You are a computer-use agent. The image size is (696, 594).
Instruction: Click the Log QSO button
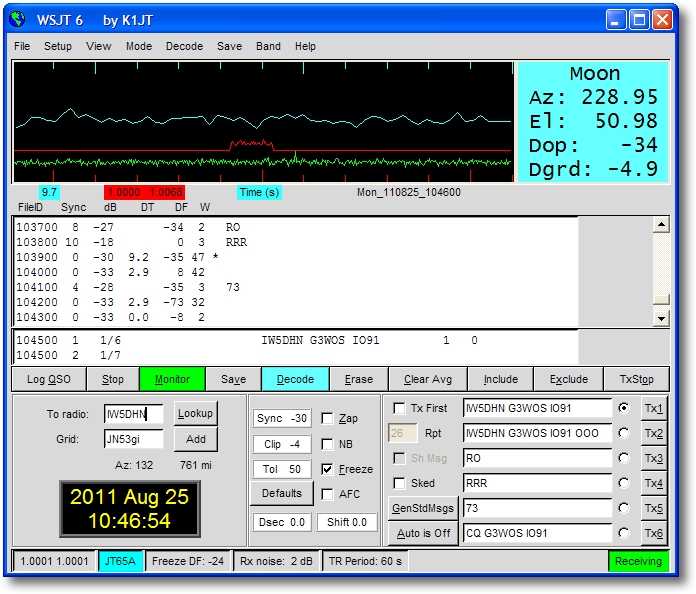[x=49, y=379]
